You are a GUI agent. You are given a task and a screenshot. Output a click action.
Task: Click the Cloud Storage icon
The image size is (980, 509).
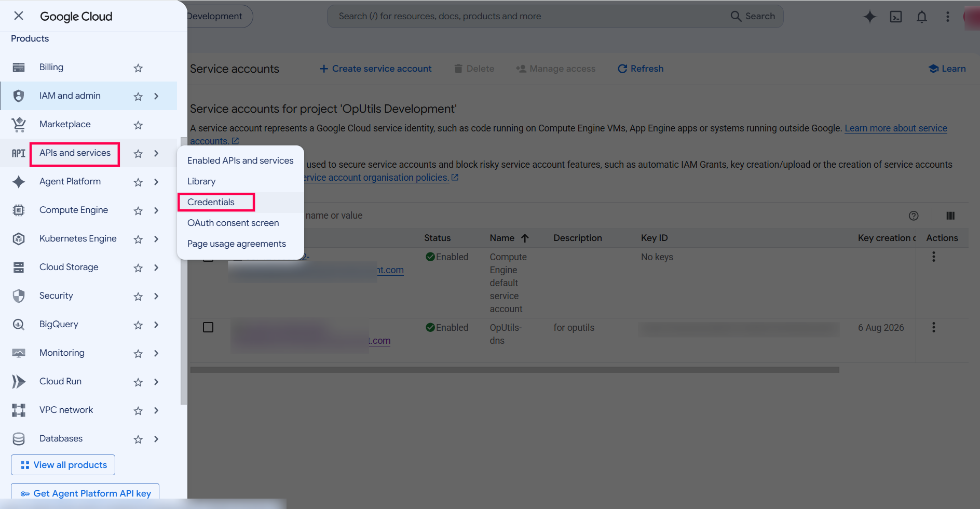19,267
